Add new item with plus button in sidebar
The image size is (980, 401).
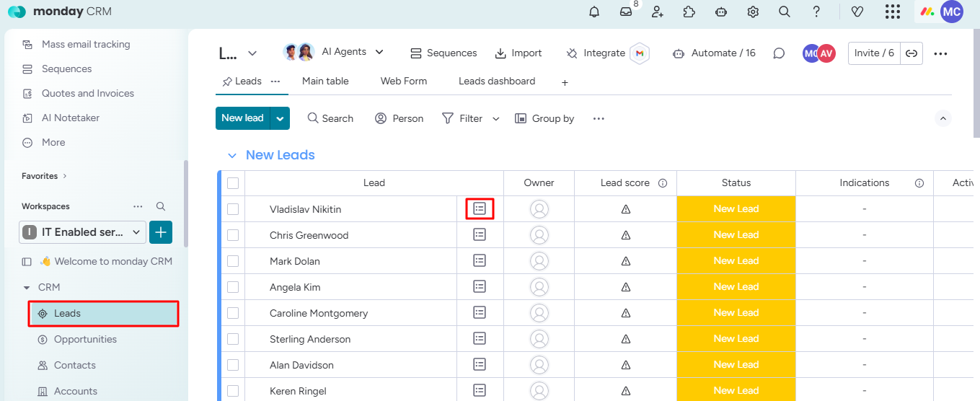tap(161, 232)
